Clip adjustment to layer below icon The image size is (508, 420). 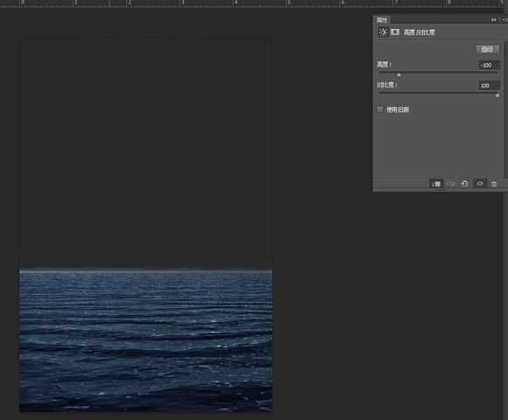click(x=436, y=184)
